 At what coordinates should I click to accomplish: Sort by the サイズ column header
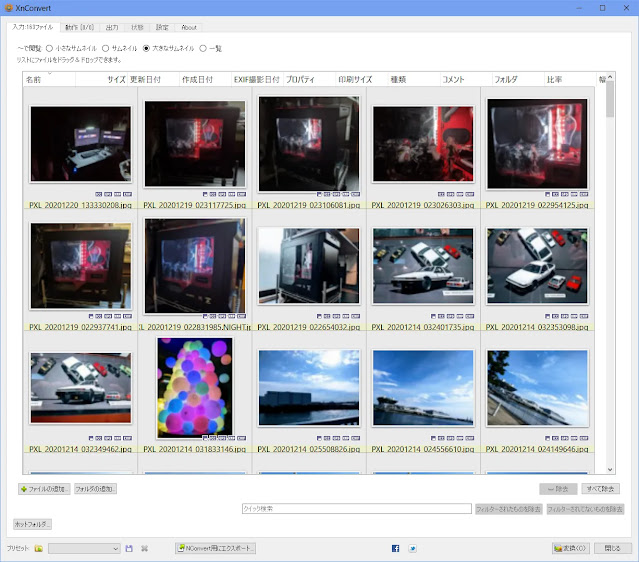101,79
